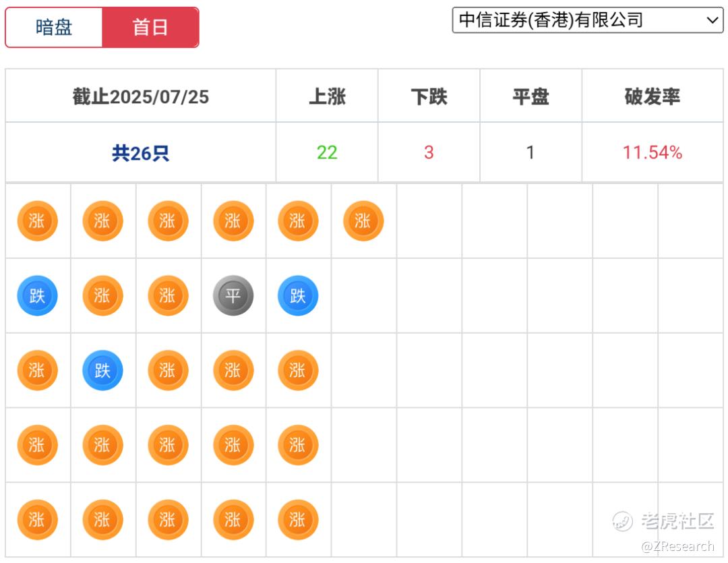Screen dimensions: 728x563
Task: Click the green 22 rising count
Action: pyautogui.click(x=327, y=152)
